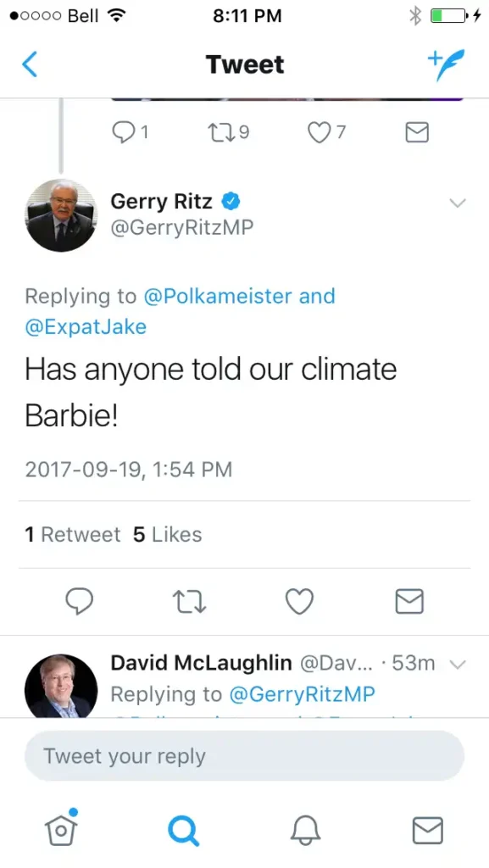
Task: Open more options on Gerry Ritz's tweet
Action: coord(458,203)
